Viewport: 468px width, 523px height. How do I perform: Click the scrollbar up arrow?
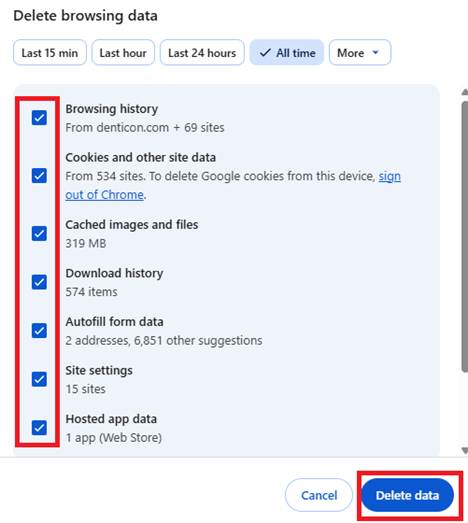pyautogui.click(x=465, y=92)
